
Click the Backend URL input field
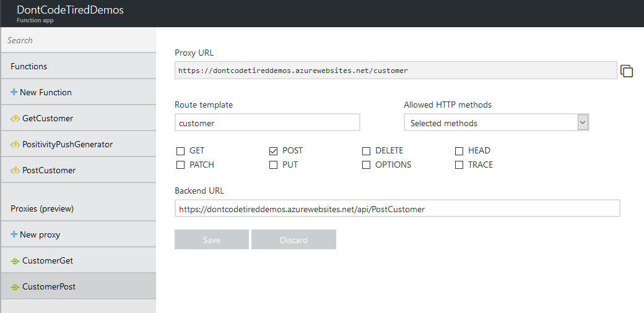397,208
